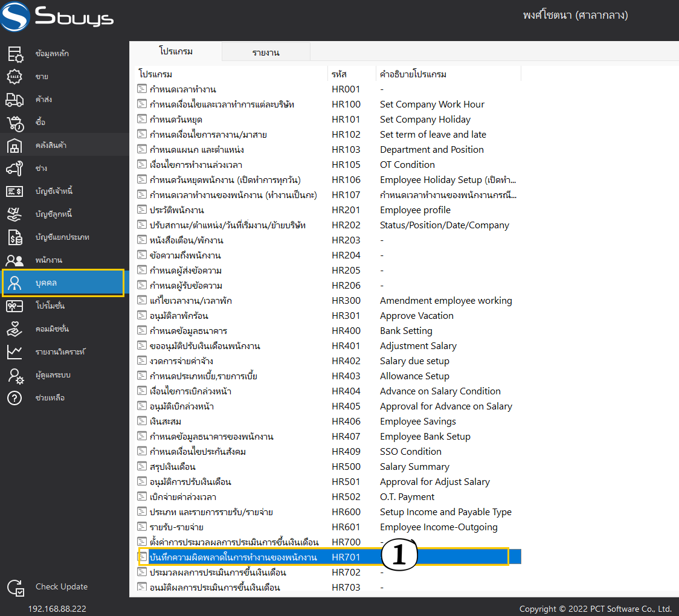679x616 pixels.
Task: Click the program icon beside ประวัติพนักงาน
Action: click(141, 210)
